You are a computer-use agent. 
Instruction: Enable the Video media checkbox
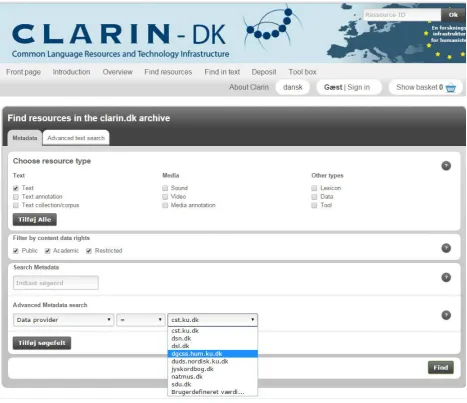[x=165, y=197]
